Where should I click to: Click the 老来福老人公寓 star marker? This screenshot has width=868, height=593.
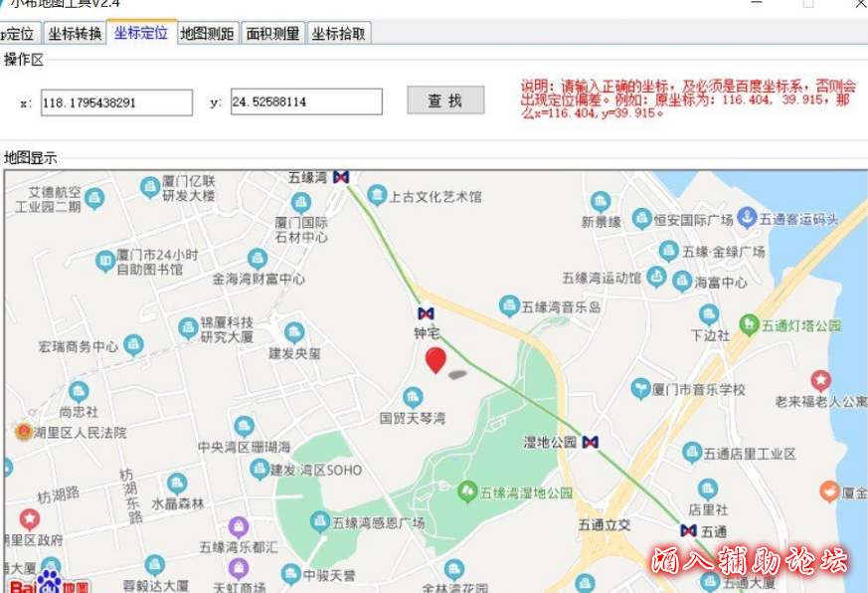click(821, 381)
